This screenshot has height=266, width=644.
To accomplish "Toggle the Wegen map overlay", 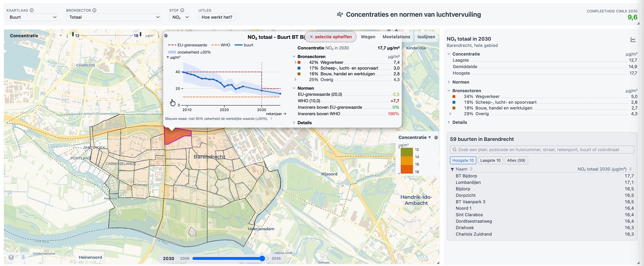I will click(x=368, y=37).
